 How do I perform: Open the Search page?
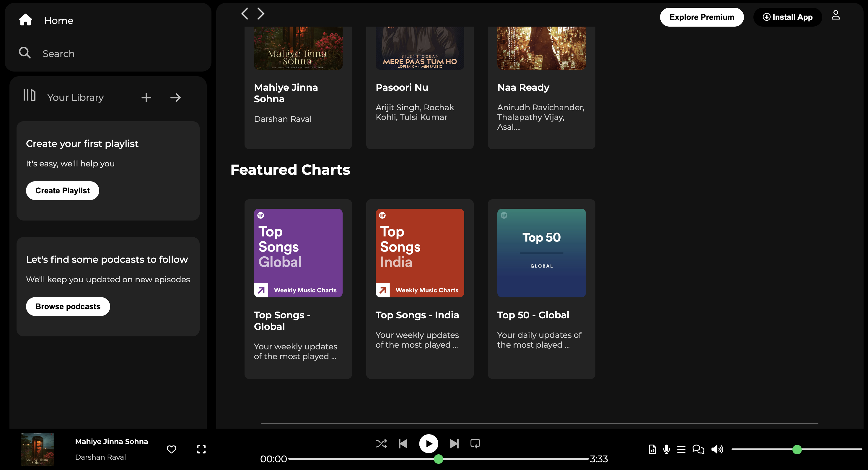click(58, 53)
